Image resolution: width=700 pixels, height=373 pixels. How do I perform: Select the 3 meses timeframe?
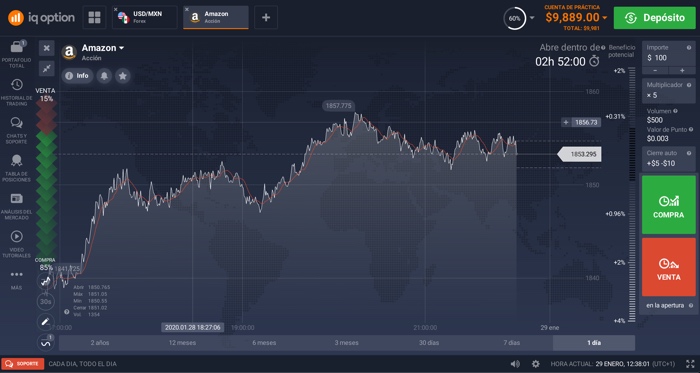coord(346,343)
